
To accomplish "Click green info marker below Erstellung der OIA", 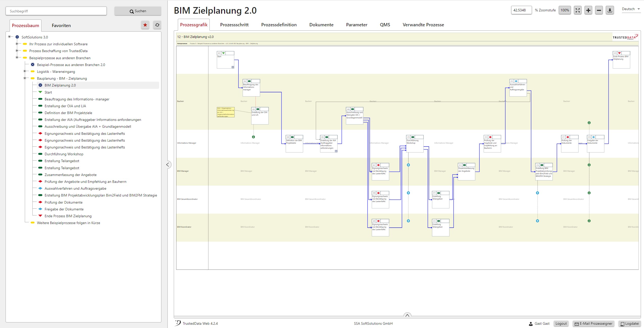I will point(253,137).
